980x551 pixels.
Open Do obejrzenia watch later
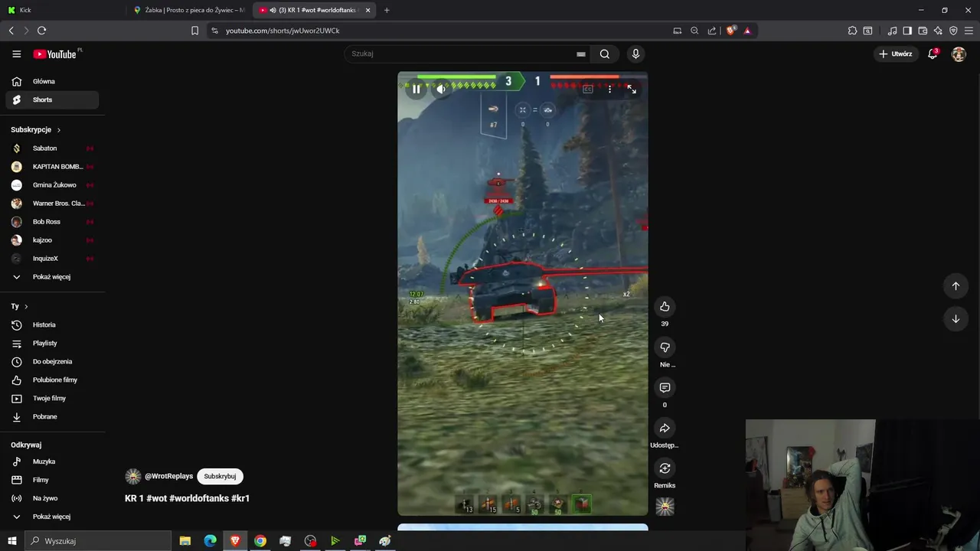coord(51,361)
